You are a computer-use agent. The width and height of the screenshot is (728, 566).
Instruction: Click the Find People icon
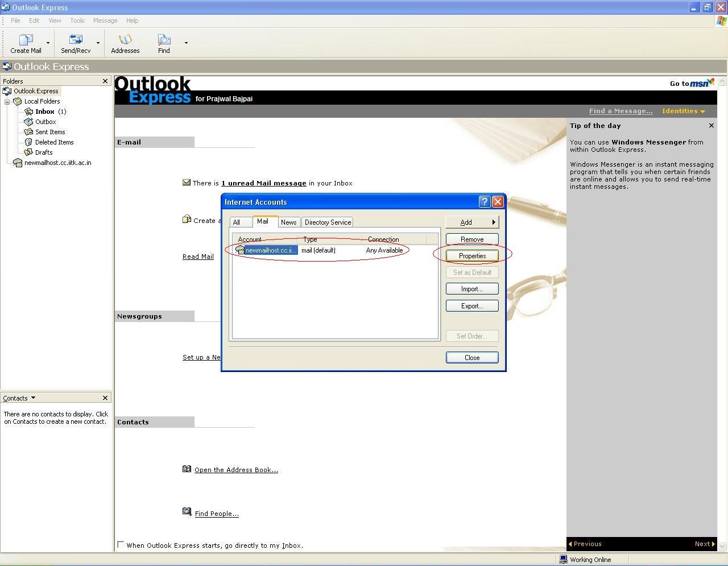pos(187,512)
